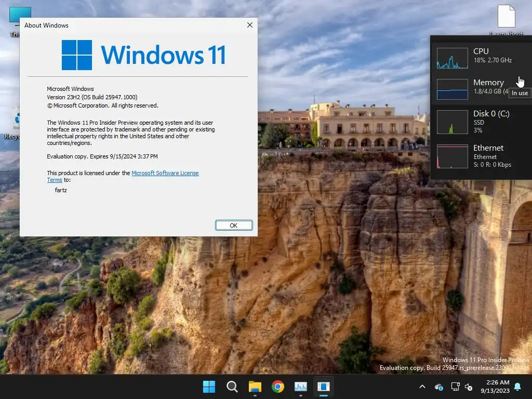The height and width of the screenshot is (399, 532).
Task: Select the CPU performance graph
Action: coord(453,58)
